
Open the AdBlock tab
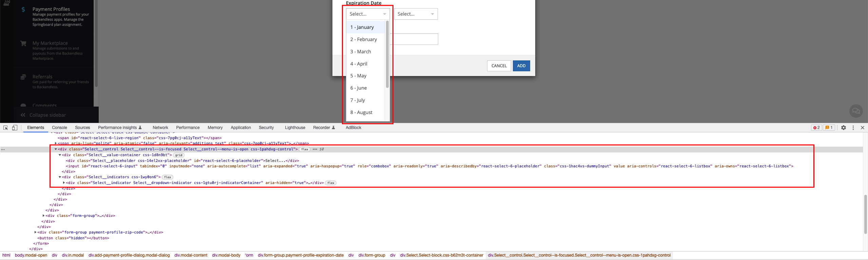point(353,128)
